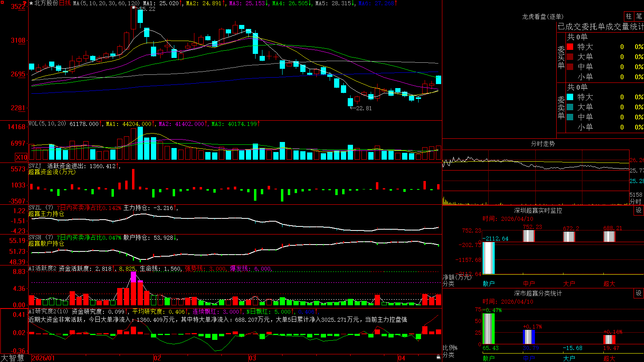This screenshot has width=644, height=362.
Task: Click the 深圳超赢实时监控 panel title
Action: coord(538,210)
